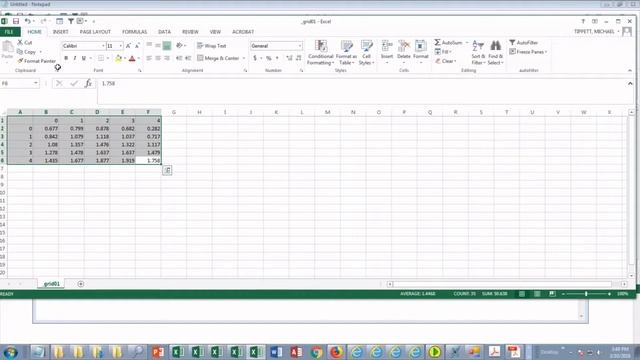640x360 pixels.
Task: Open the Name Box dropdown
Action: pos(36,83)
